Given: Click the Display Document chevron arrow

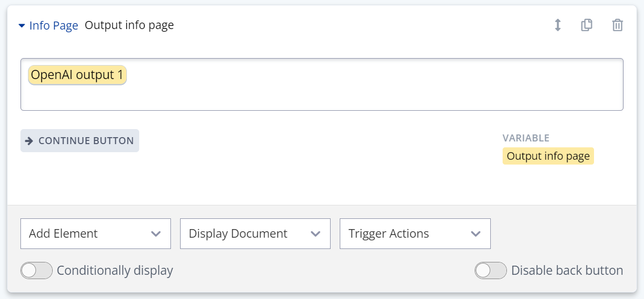Looking at the screenshot, I should 316,234.
